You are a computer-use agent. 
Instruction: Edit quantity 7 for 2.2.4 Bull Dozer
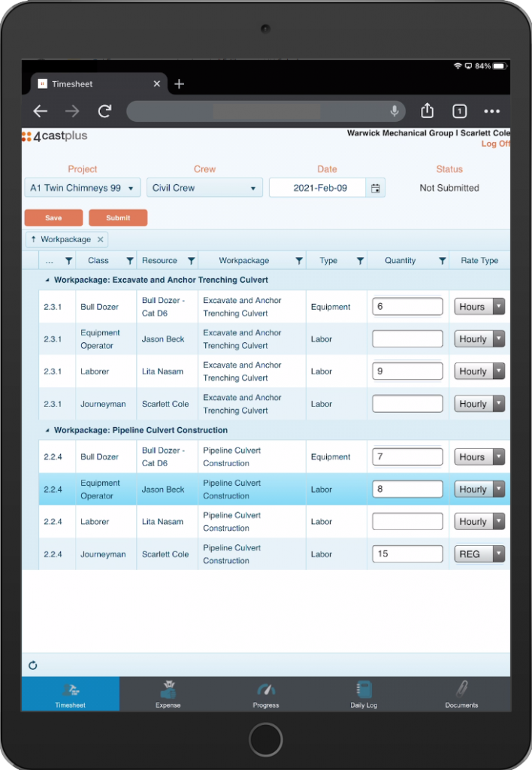407,456
